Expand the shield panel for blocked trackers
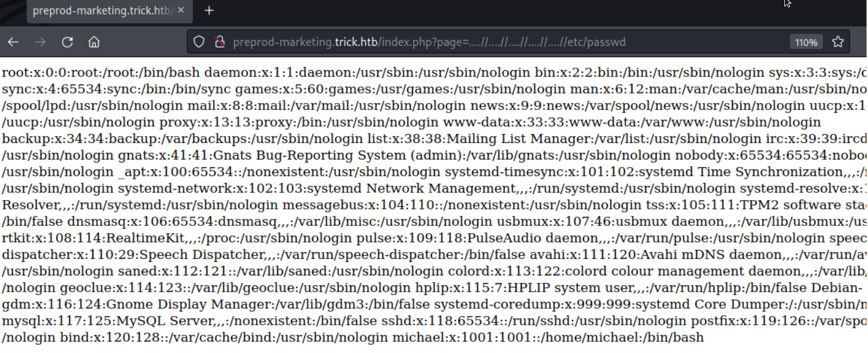Viewport: 868px width, 353px height. click(198, 42)
